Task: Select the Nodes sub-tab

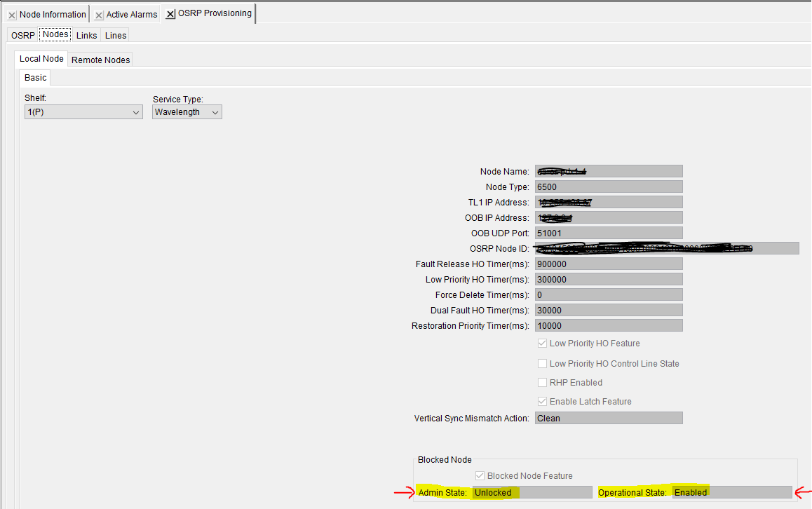Action: (x=55, y=34)
